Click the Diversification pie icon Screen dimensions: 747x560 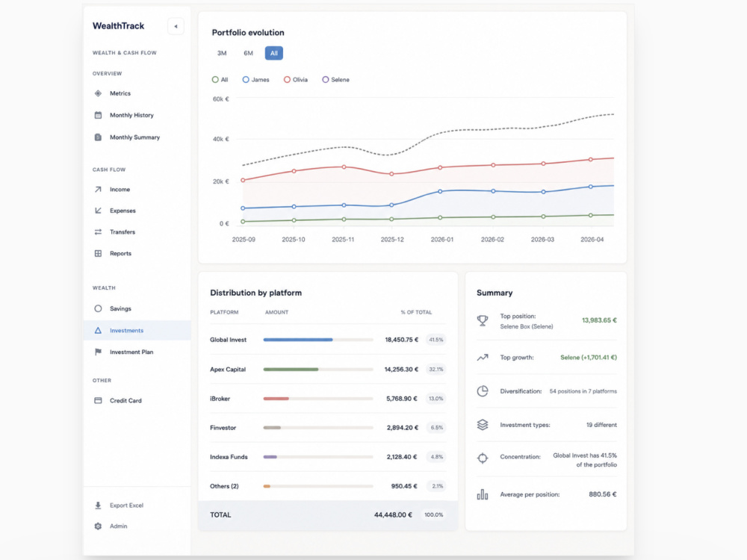(483, 391)
